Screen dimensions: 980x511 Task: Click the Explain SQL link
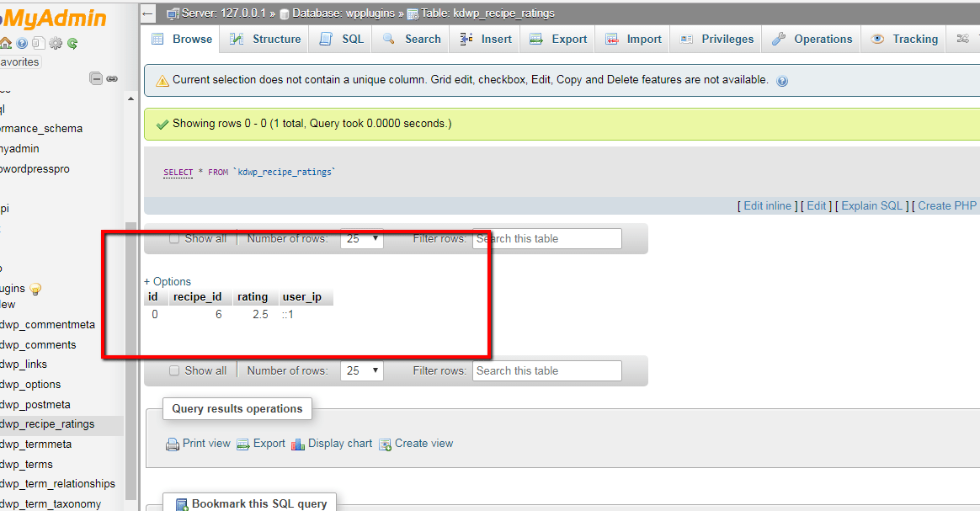coord(871,205)
